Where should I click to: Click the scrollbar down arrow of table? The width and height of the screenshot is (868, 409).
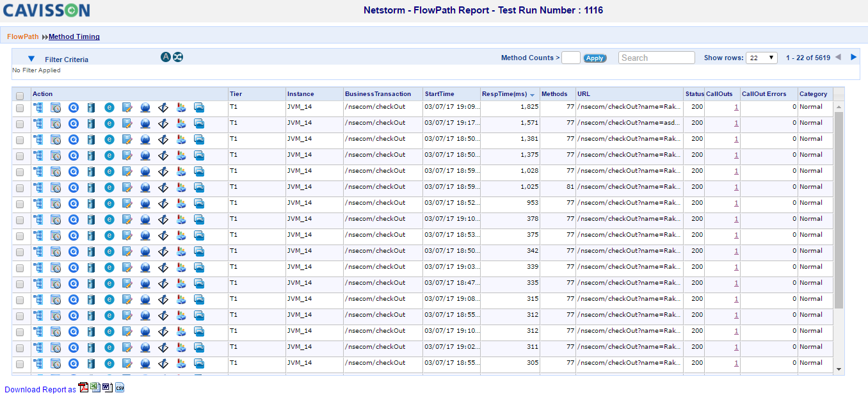[839, 369]
